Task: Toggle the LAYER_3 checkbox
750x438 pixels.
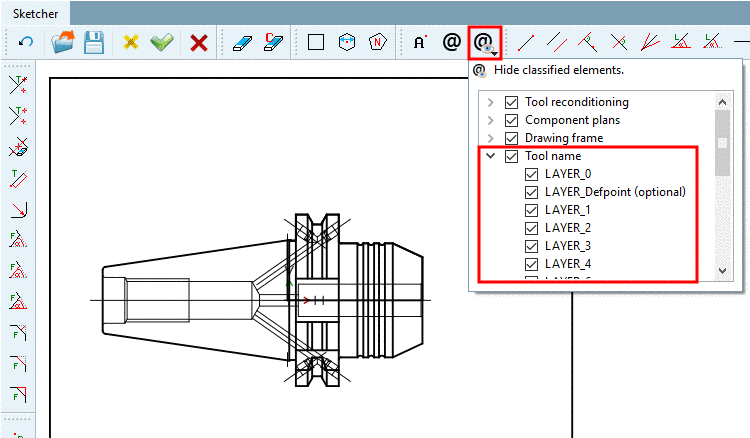Action: click(x=531, y=246)
